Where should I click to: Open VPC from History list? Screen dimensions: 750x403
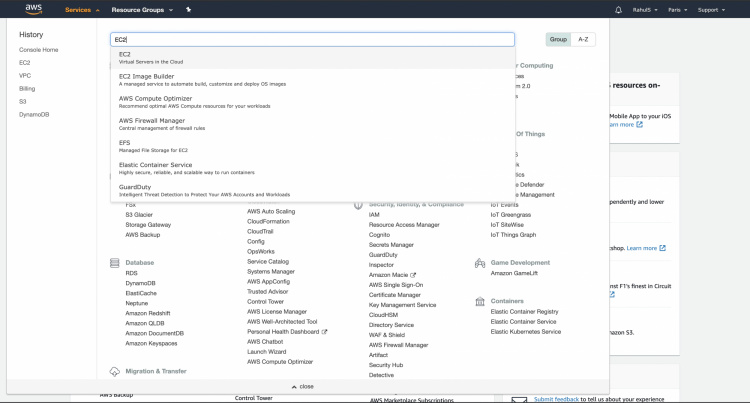(25, 75)
